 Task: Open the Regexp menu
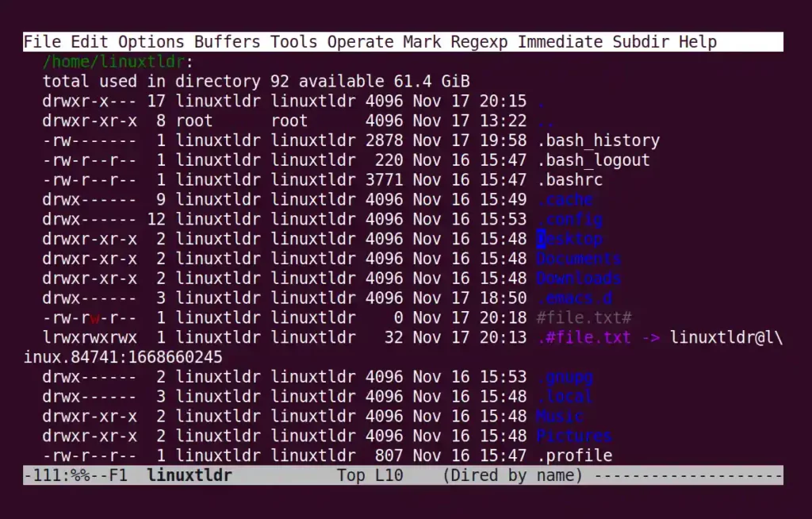(479, 42)
